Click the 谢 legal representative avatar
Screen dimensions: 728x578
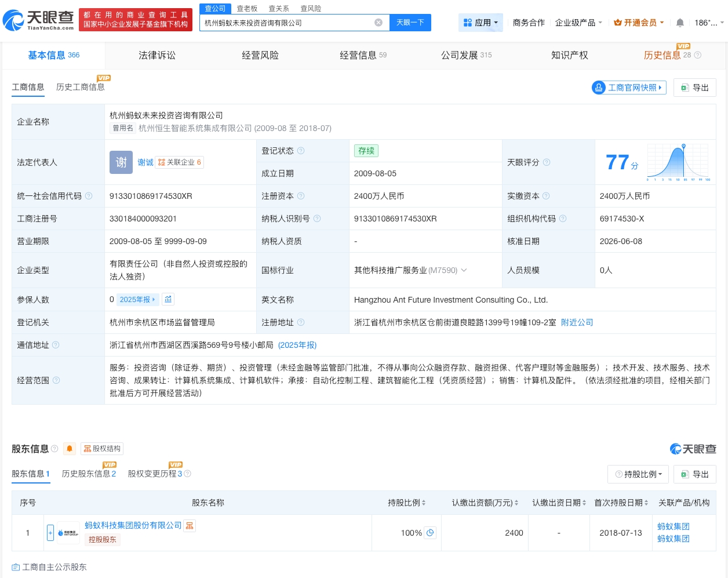[121, 162]
